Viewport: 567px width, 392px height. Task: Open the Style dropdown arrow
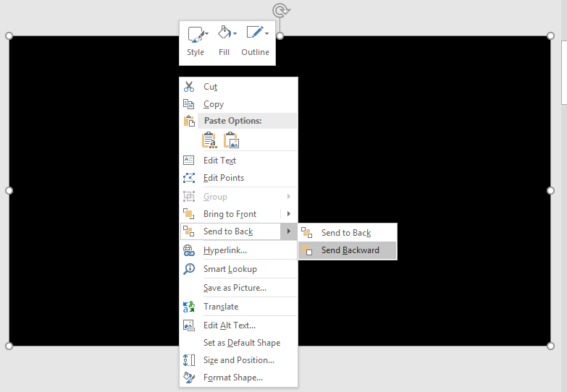tap(207, 34)
